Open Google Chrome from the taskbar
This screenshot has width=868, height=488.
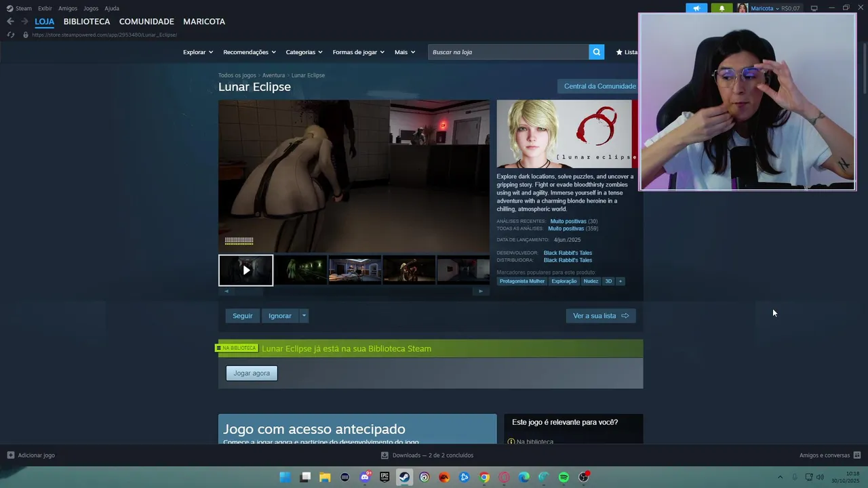click(x=484, y=477)
